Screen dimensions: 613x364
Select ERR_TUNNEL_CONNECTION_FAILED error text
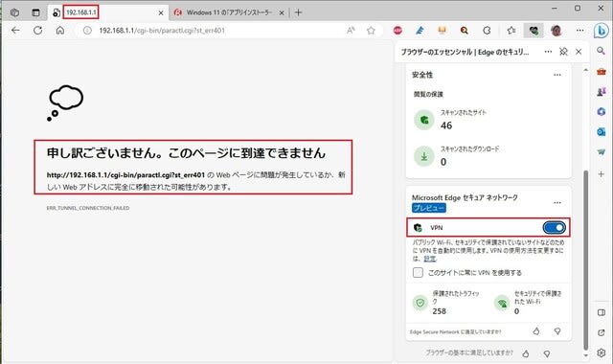[88, 208]
